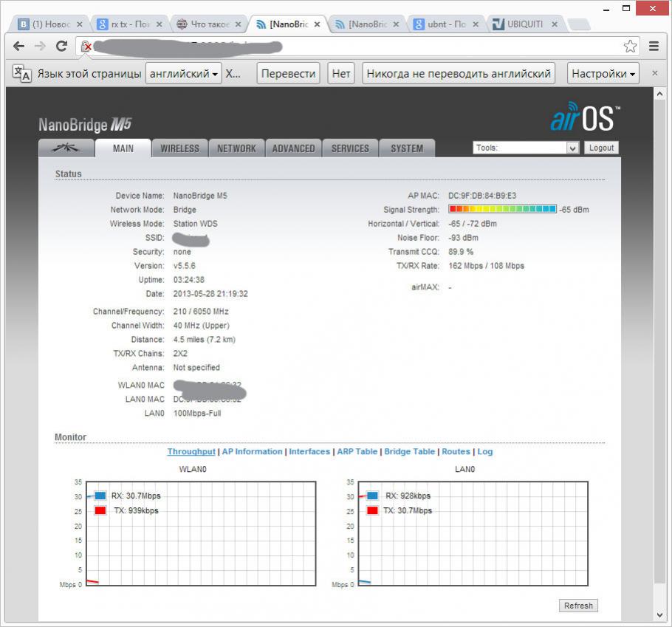Dismiss the translation bar with X

click(x=654, y=73)
